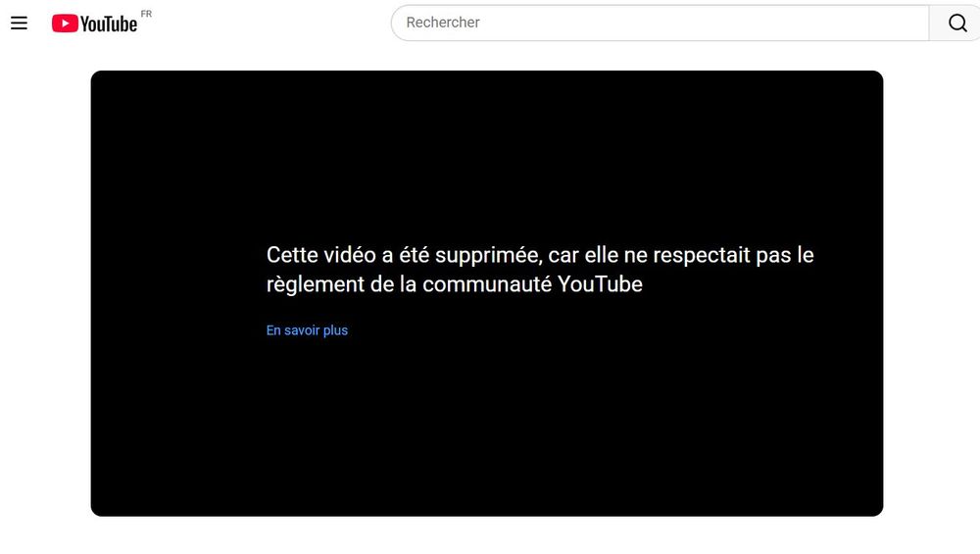The width and height of the screenshot is (980, 554).
Task: Go to YouTube home via logo
Action: click(94, 24)
